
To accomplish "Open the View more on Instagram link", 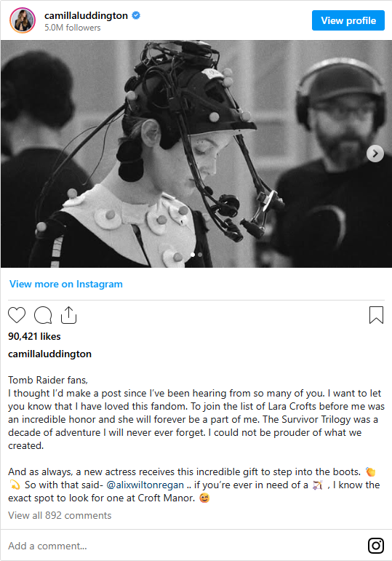I will [x=65, y=284].
